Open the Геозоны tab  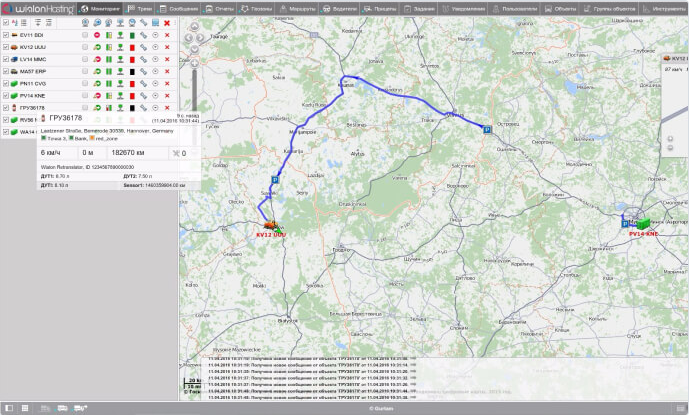pyautogui.click(x=257, y=9)
